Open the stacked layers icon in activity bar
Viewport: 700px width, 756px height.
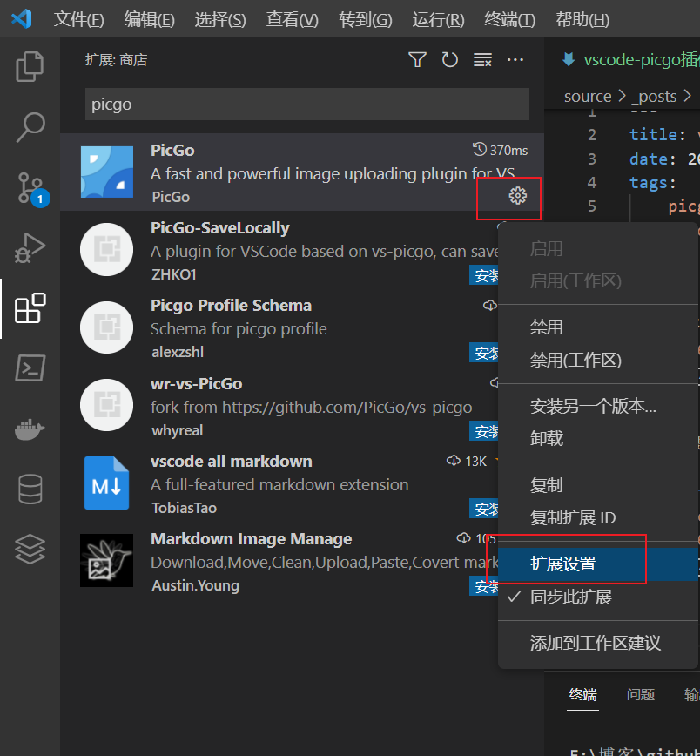30,550
